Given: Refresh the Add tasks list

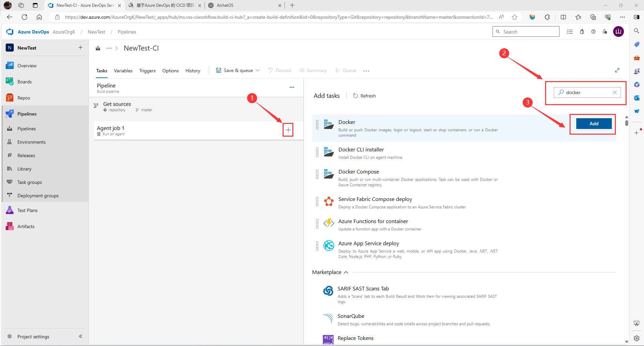Looking at the screenshot, I should (364, 96).
